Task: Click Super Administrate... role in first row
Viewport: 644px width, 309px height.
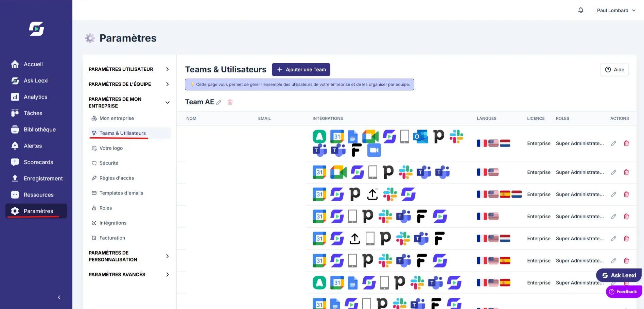Action: (580, 143)
